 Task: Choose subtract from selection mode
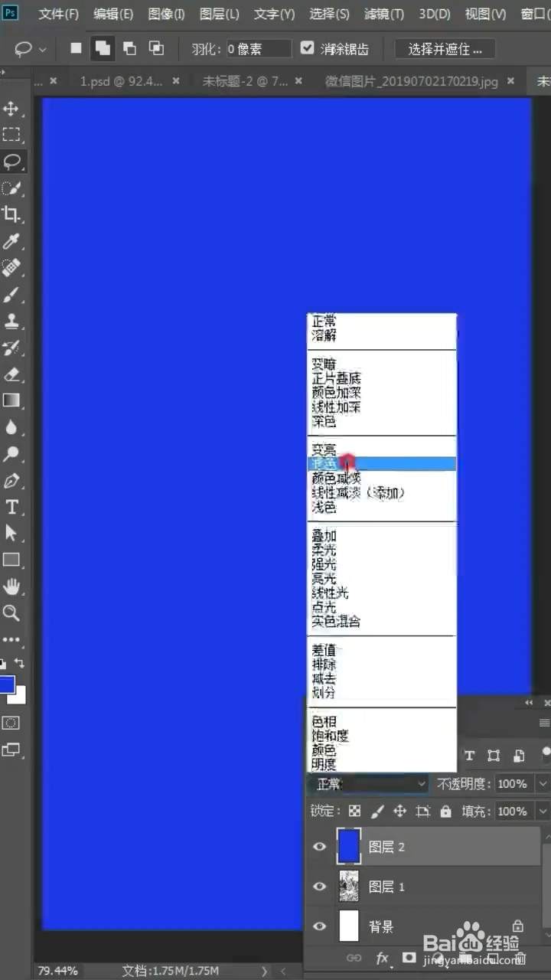(129, 48)
